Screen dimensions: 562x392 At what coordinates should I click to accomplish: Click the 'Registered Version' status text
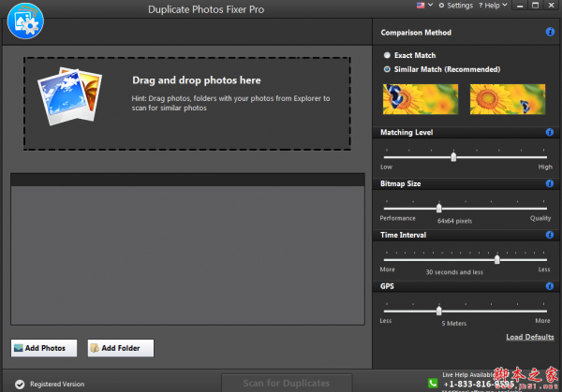(57, 385)
